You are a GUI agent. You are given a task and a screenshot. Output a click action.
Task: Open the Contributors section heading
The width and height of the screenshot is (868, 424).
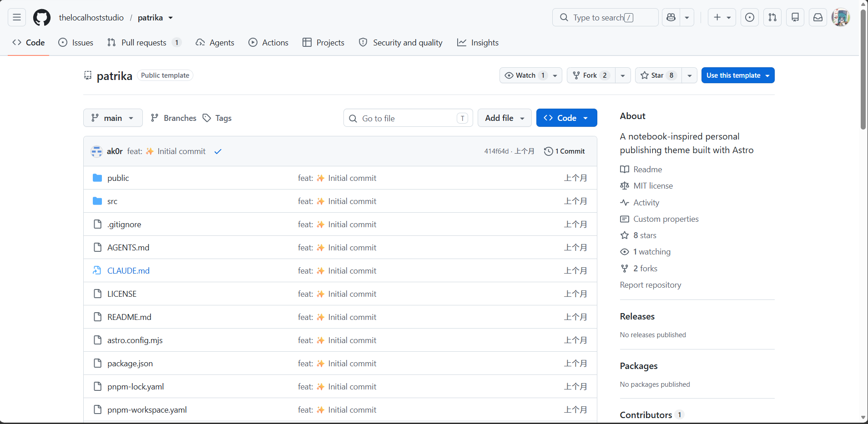coord(646,415)
